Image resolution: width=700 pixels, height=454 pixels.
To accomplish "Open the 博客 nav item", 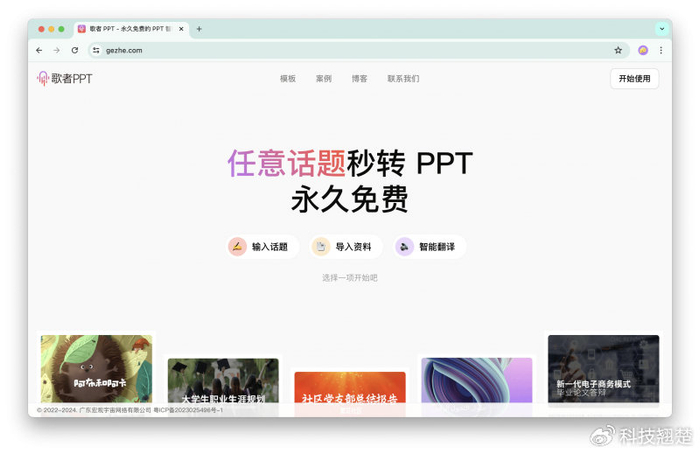I will (359, 79).
